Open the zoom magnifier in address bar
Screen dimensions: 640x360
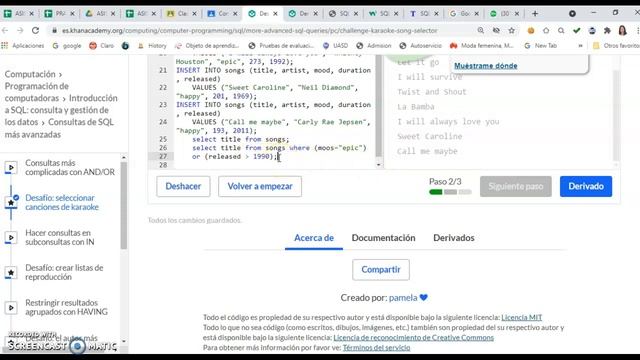pyautogui.click(x=481, y=30)
